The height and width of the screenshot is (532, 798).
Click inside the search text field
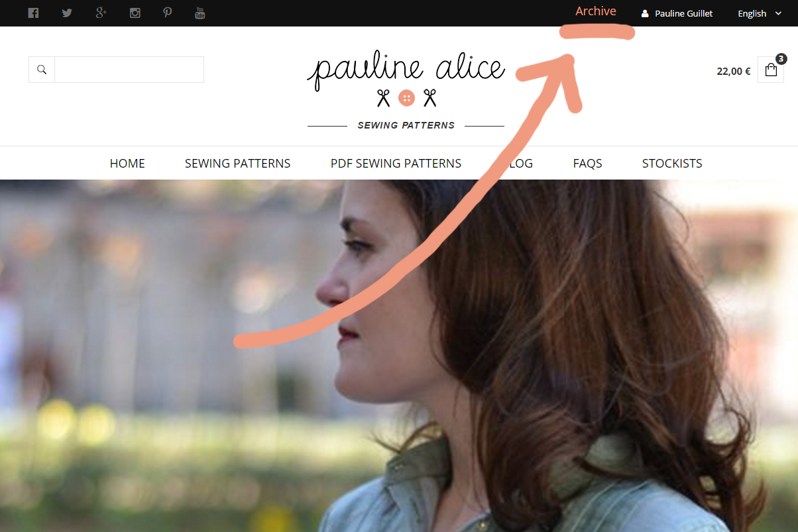[129, 70]
